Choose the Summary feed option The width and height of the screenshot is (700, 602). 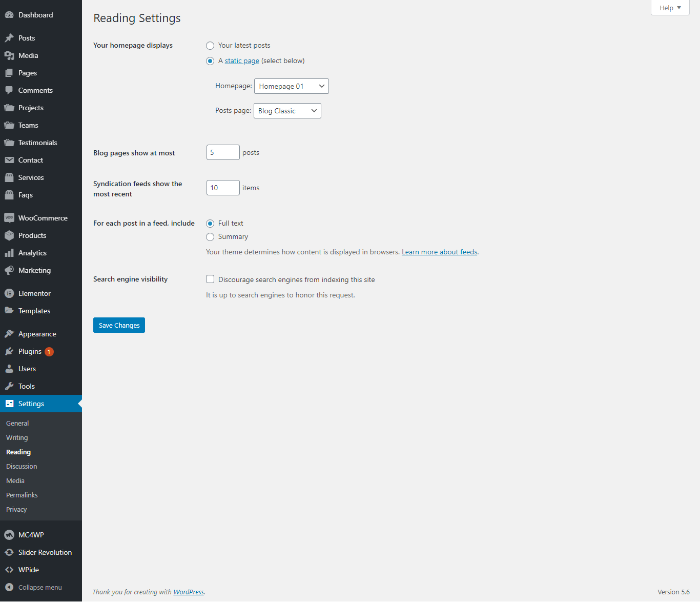click(x=210, y=237)
